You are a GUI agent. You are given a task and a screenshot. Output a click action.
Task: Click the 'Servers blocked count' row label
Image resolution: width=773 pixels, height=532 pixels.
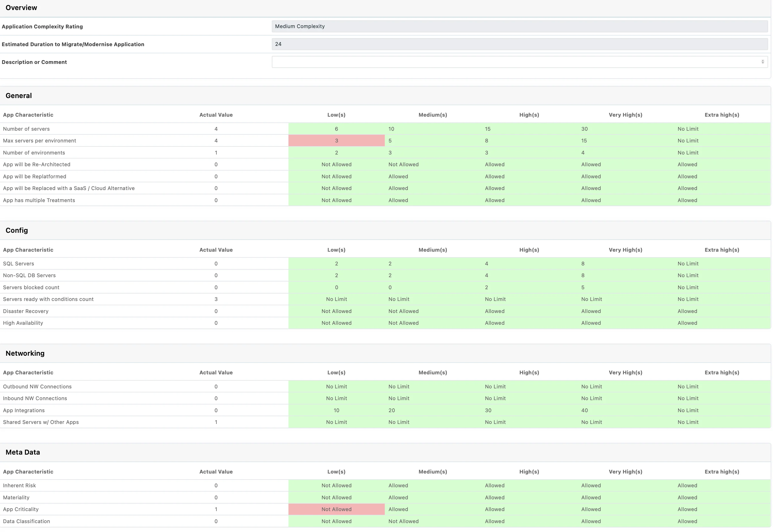tap(31, 287)
